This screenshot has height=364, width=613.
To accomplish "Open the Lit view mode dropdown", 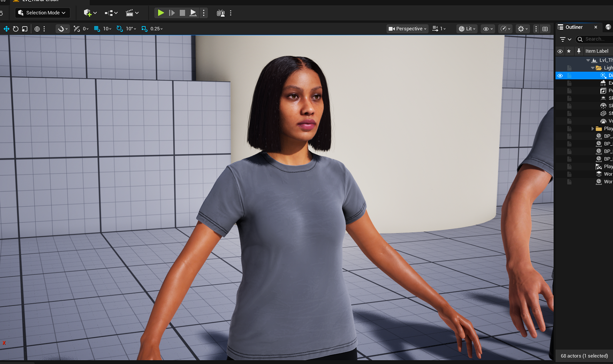I will tap(466, 28).
